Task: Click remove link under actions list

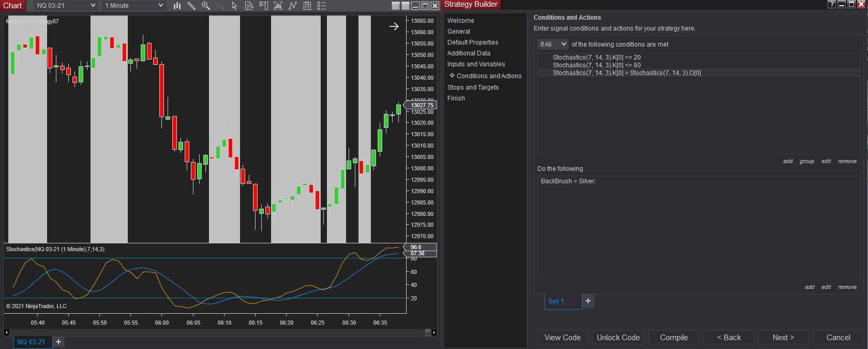Action: (x=847, y=287)
